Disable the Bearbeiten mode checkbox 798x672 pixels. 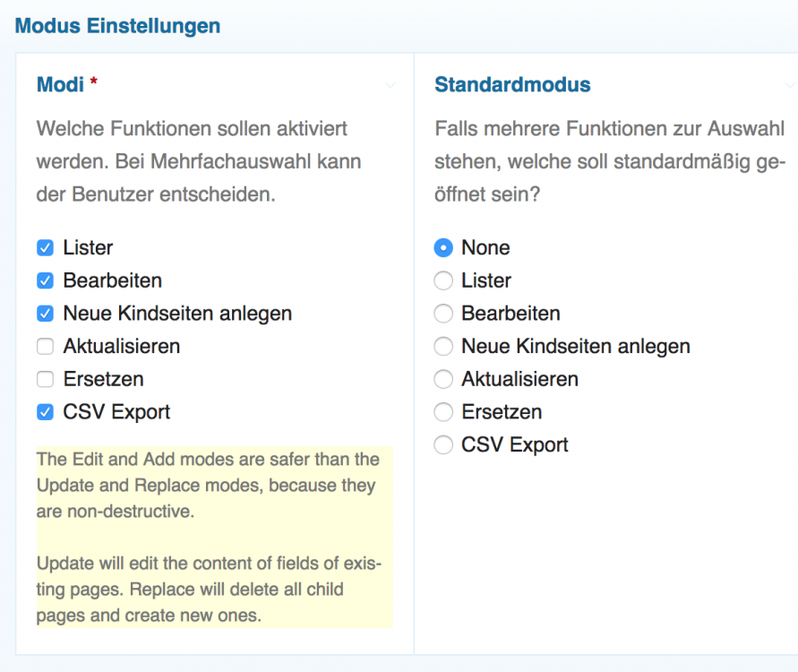[45, 281]
